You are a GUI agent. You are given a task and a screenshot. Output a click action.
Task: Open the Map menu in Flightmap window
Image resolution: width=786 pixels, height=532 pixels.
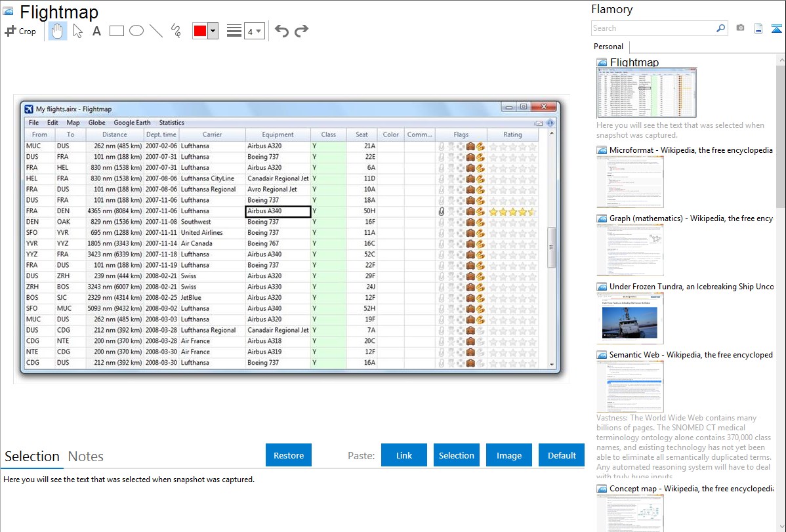[73, 123]
